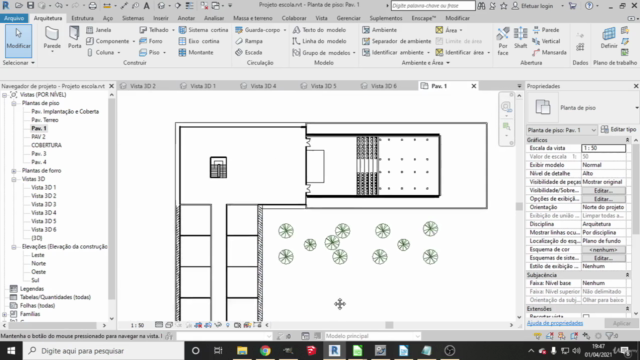This screenshot has height=360, width=640.
Task: Expand the Ambiente e Área panel
Action: [426, 63]
